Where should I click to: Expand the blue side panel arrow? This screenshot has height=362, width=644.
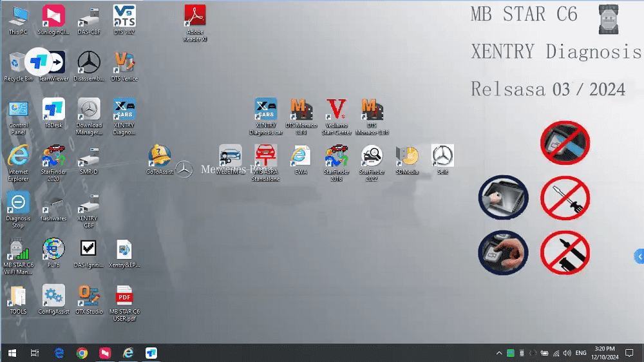(x=639, y=256)
